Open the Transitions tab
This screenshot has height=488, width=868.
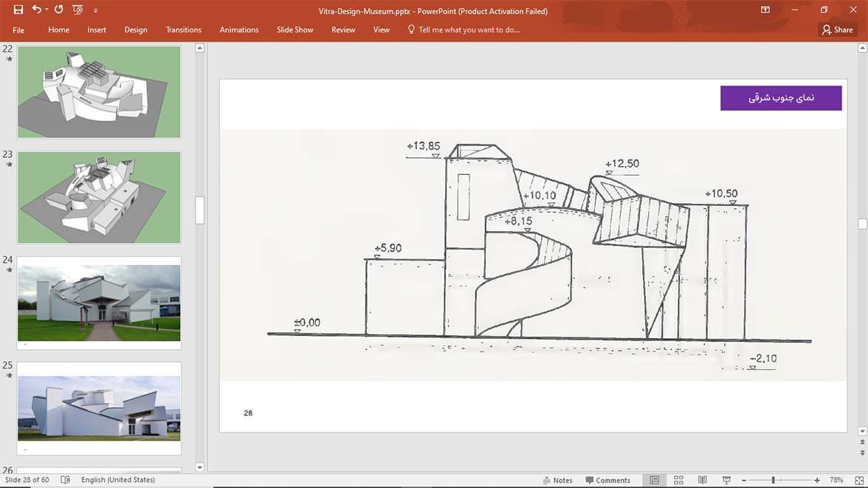pos(183,30)
